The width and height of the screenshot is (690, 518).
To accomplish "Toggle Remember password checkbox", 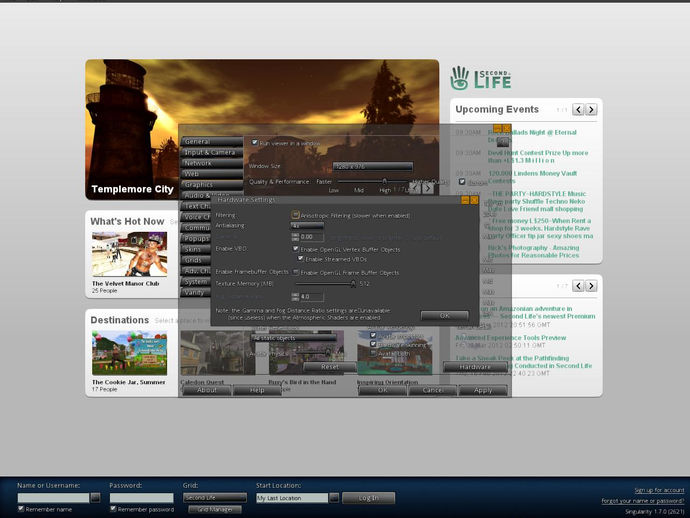I will pos(113,509).
